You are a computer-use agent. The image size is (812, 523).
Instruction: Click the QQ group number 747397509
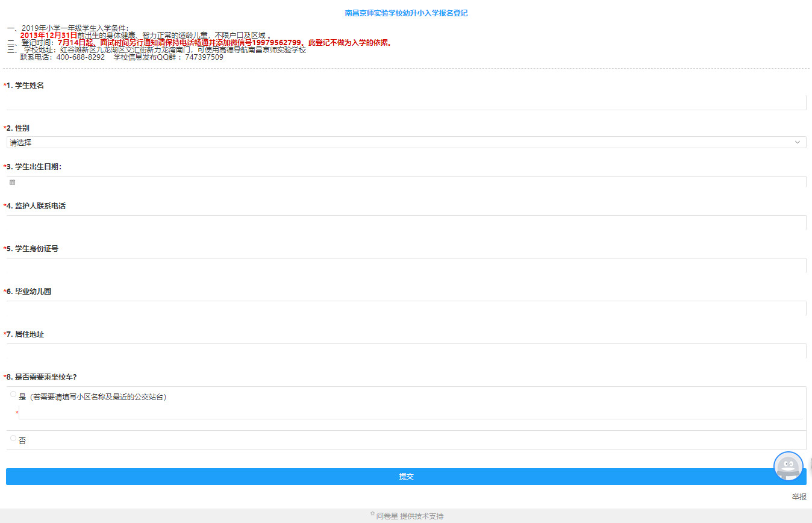[204, 57]
